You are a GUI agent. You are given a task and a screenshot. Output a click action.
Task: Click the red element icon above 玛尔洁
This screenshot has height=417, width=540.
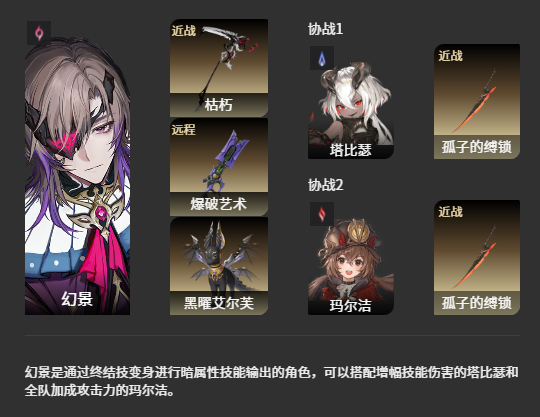(322, 214)
